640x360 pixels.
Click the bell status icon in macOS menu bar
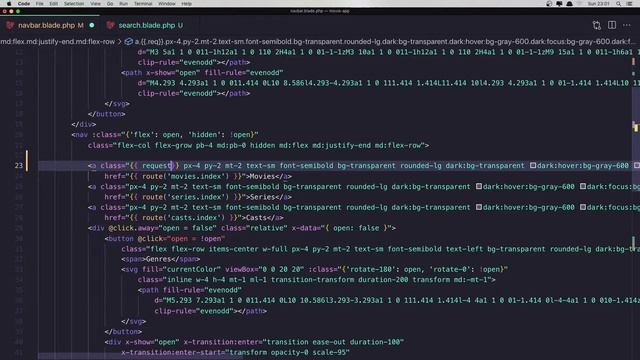click(x=569, y=4)
